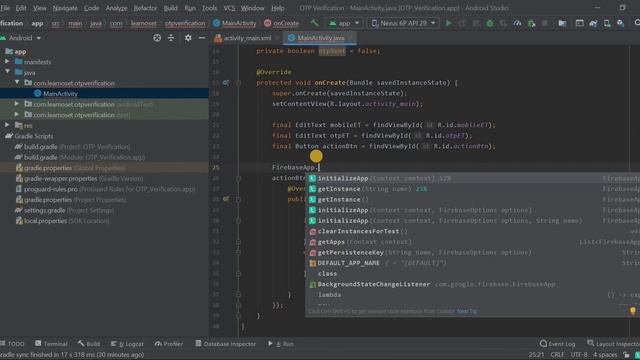The height and width of the screenshot is (360, 640).
Task: Collapse the com.learnoset.otpverification main package
Action: tap(17, 82)
